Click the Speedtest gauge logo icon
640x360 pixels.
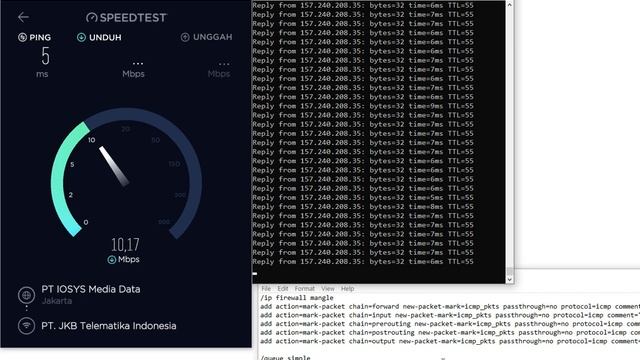click(x=91, y=18)
